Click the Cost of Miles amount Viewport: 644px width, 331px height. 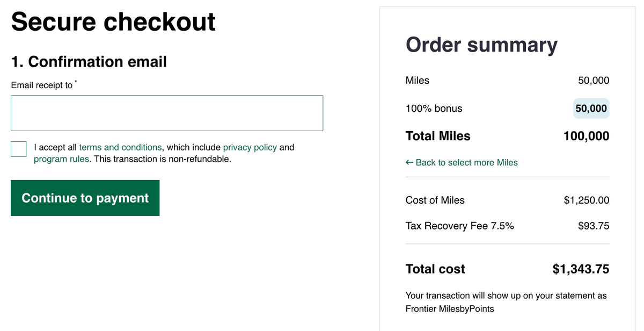(x=586, y=200)
